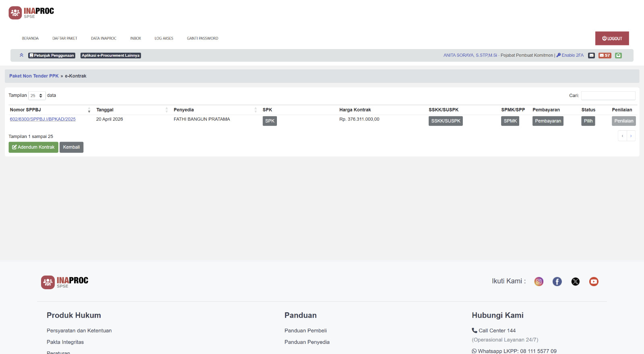Screen dimensions: 644x354
Task: Click the 'Tampilan 1 sampai 25' info text
Action: point(31,137)
